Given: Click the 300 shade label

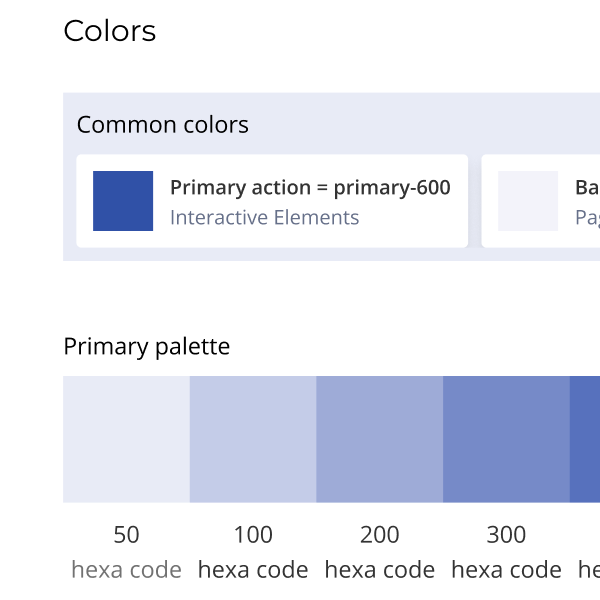Looking at the screenshot, I should pyautogui.click(x=506, y=535).
